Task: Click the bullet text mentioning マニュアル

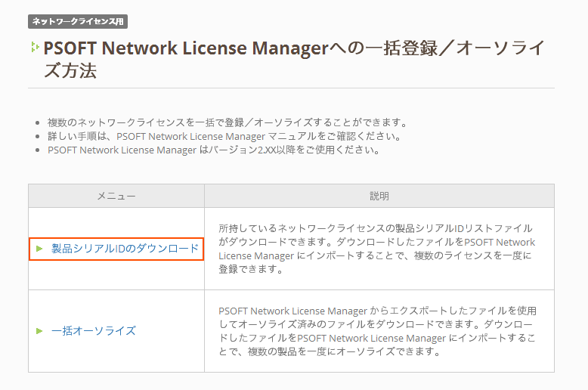Action: tap(223, 136)
